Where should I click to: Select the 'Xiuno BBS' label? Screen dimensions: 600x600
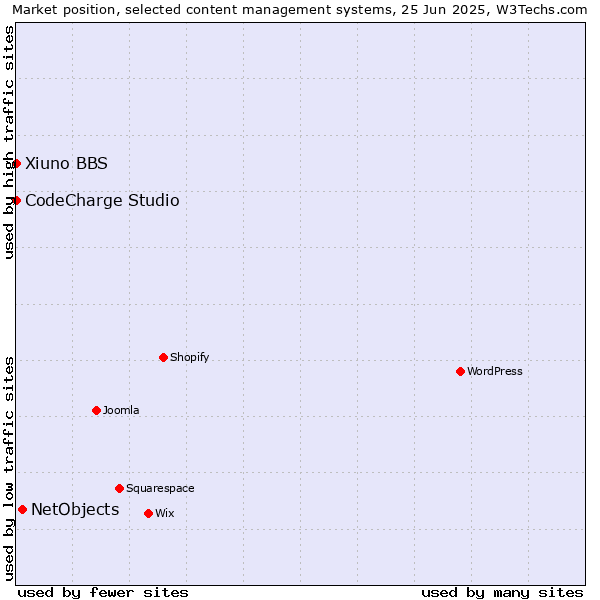coord(67,163)
